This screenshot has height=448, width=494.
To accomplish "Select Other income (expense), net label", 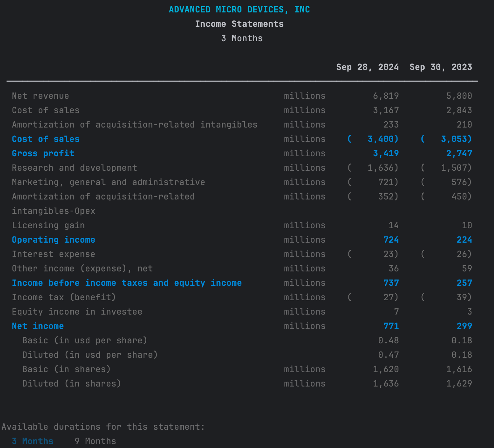I will [x=82, y=268].
